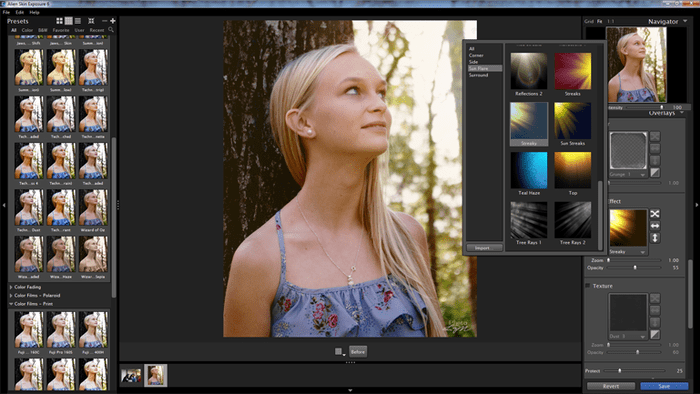This screenshot has width=700, height=394.
Task: Click randomize icon beside Border overlay
Action: click(x=654, y=136)
